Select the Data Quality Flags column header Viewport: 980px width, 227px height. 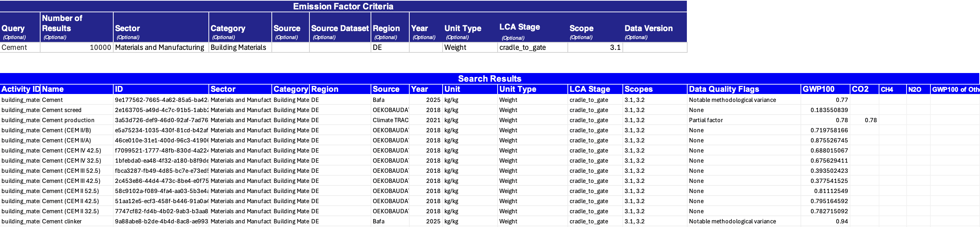point(743,89)
